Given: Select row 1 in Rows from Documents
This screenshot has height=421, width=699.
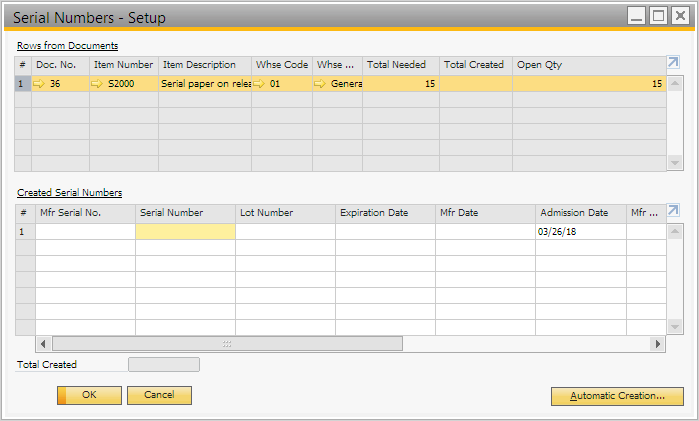Looking at the screenshot, I should [22, 84].
